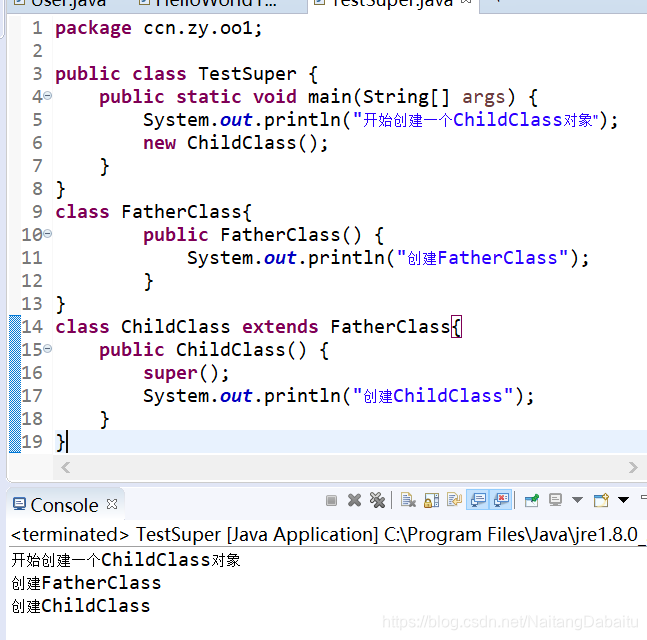Click console output '开始创建一个ChildClass对象'
The width and height of the screenshot is (647, 640).
click(125, 560)
